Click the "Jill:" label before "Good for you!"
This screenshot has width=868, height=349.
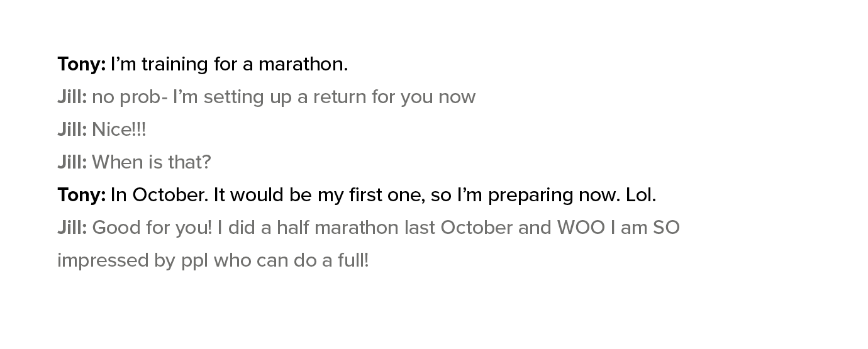(x=72, y=228)
